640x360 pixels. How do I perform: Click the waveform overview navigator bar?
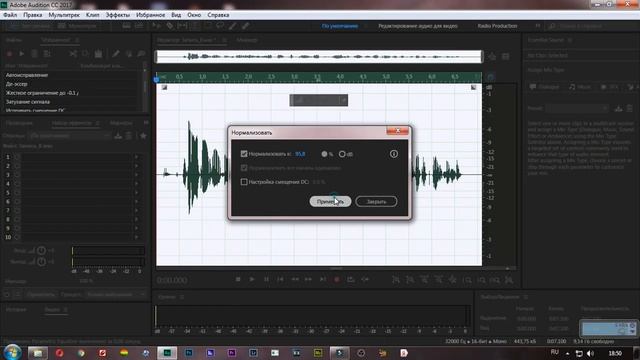click(319, 56)
